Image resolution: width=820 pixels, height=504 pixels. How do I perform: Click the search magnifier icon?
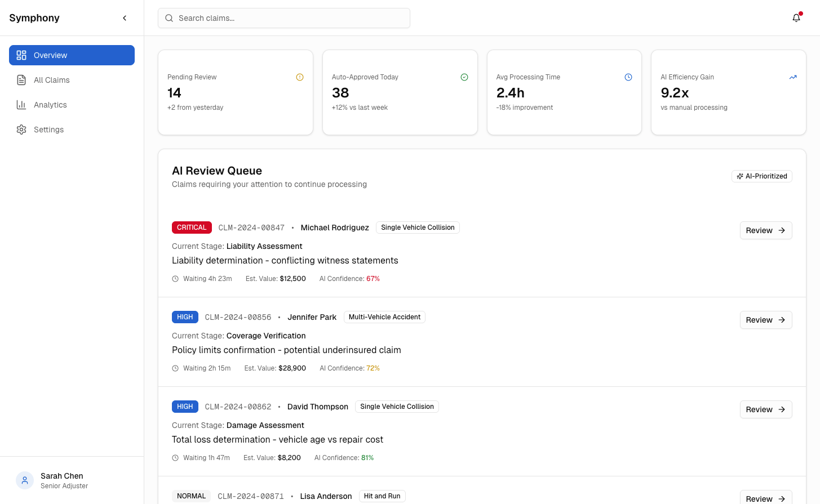click(x=169, y=18)
